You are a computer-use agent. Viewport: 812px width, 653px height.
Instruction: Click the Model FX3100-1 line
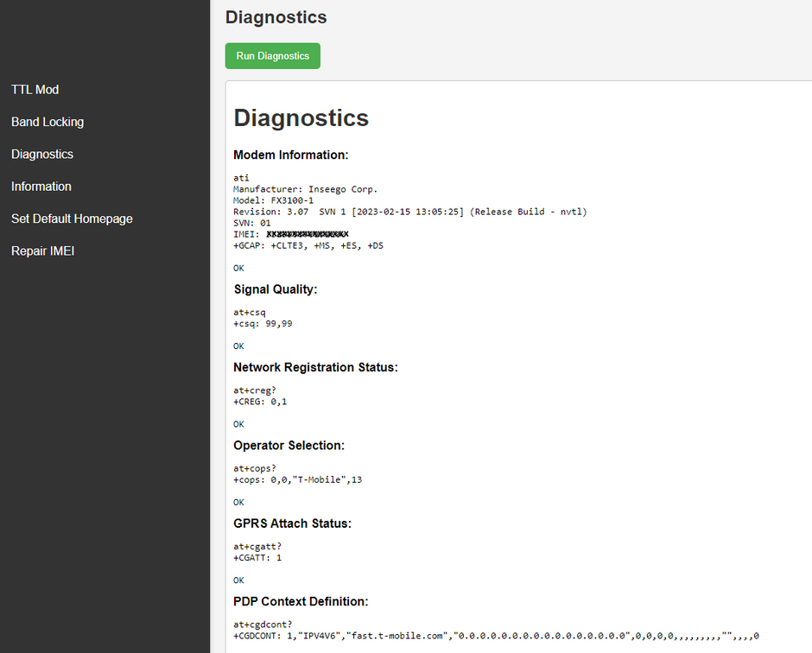[273, 200]
